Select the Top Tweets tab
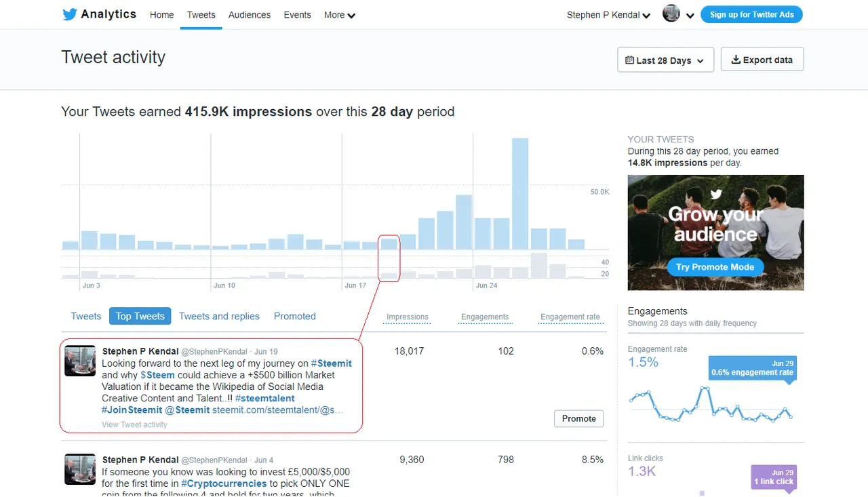This screenshot has height=497, width=868. 140,316
